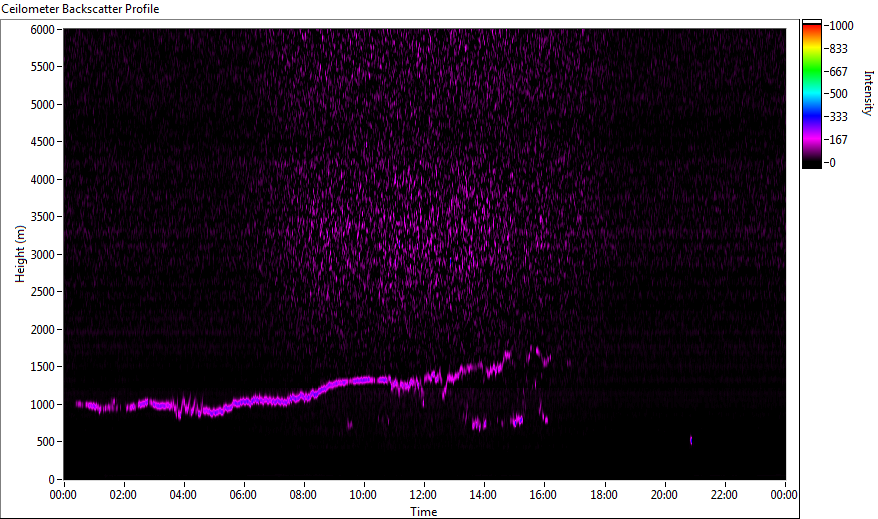Click the 14:00 time tick label
878x519 pixels.
483,495
